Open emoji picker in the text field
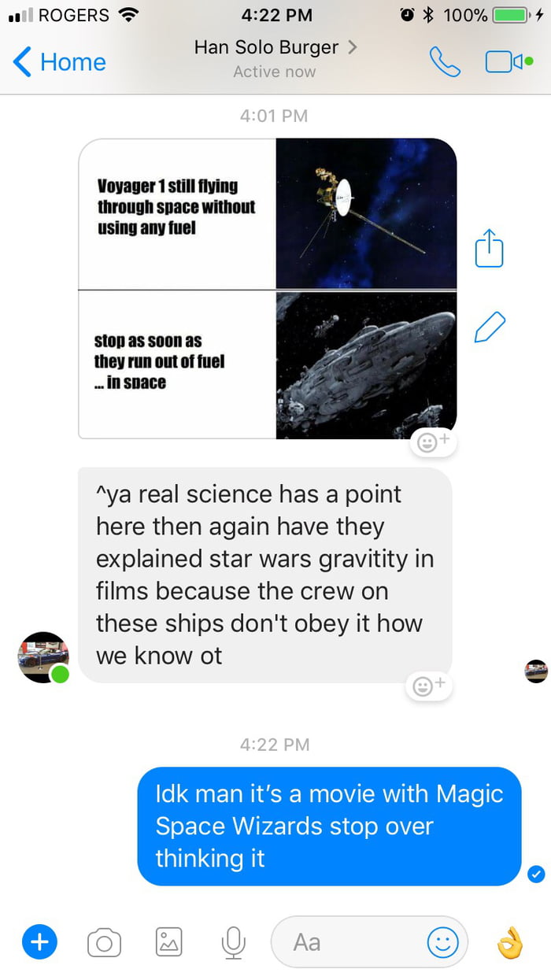The image size is (551, 980). (442, 941)
